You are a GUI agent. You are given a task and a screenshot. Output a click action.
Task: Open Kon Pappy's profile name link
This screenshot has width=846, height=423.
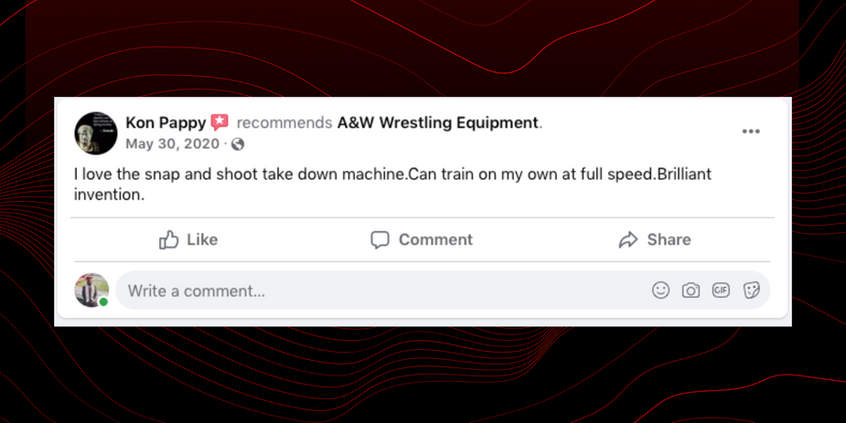pos(165,123)
